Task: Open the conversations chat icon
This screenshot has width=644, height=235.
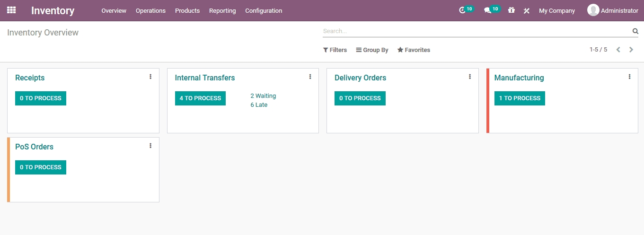Action: (x=487, y=10)
